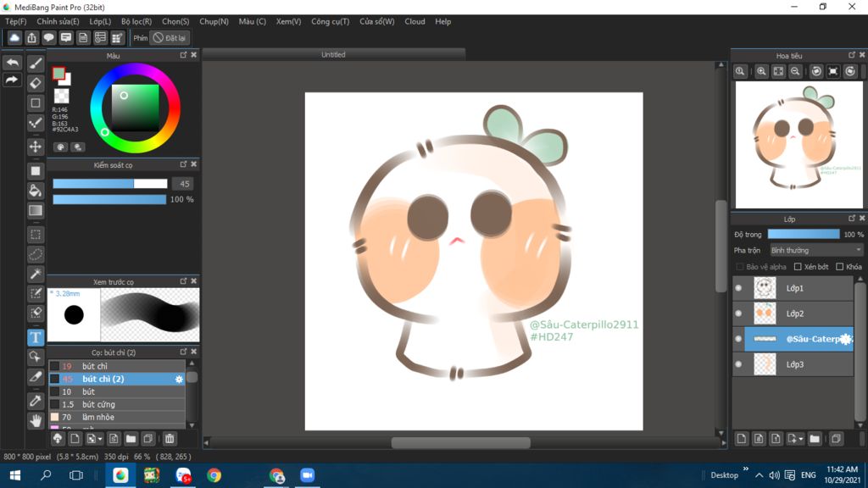Viewport: 868px width, 488px height.
Task: Select the Divide frame knife tool
Action: click(x=36, y=377)
